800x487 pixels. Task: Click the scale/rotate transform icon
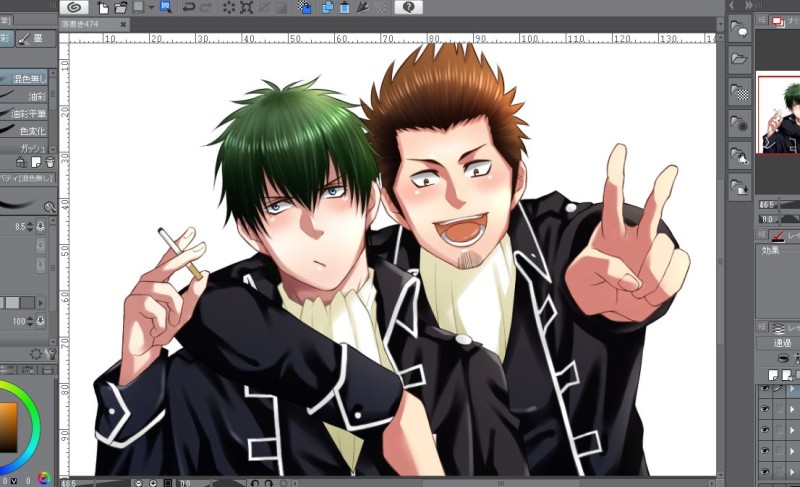click(x=246, y=7)
